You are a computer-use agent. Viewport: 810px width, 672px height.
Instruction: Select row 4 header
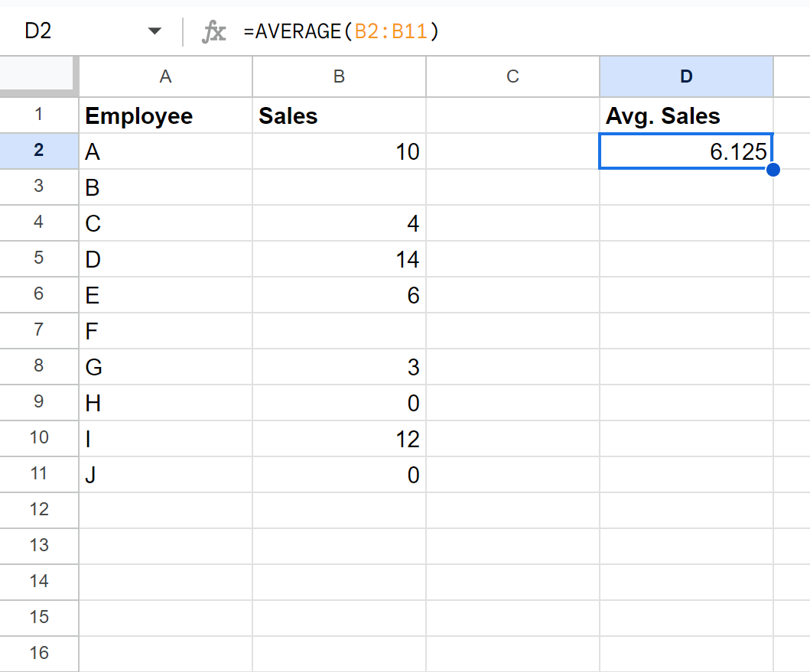(x=39, y=222)
